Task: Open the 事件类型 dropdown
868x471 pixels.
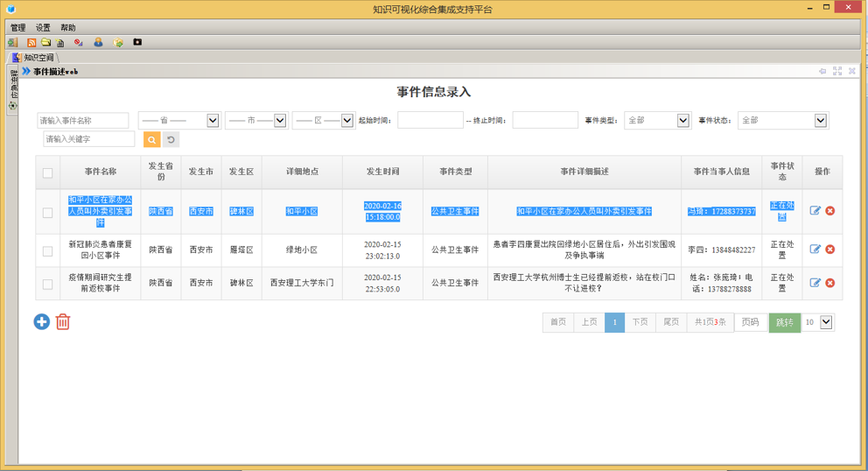Action: [x=657, y=120]
